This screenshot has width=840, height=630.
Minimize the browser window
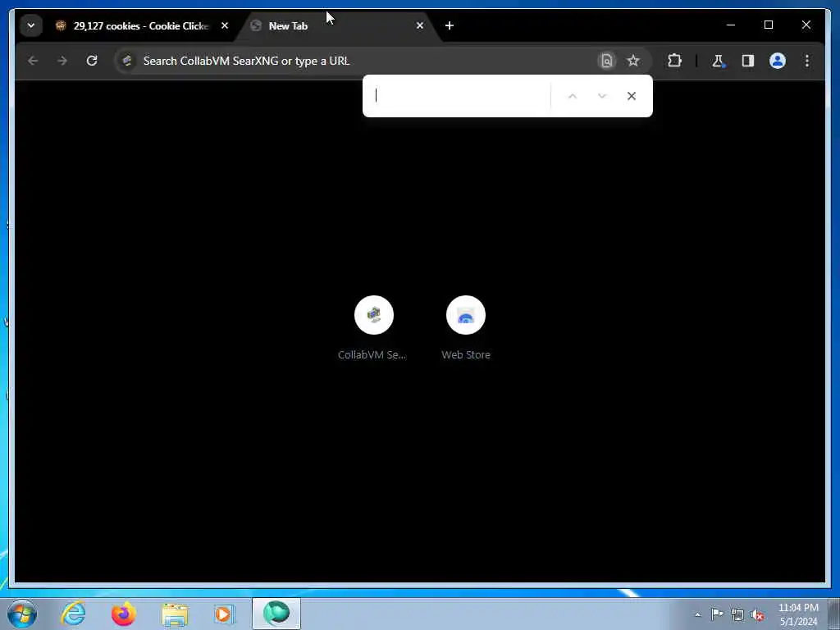coord(731,25)
